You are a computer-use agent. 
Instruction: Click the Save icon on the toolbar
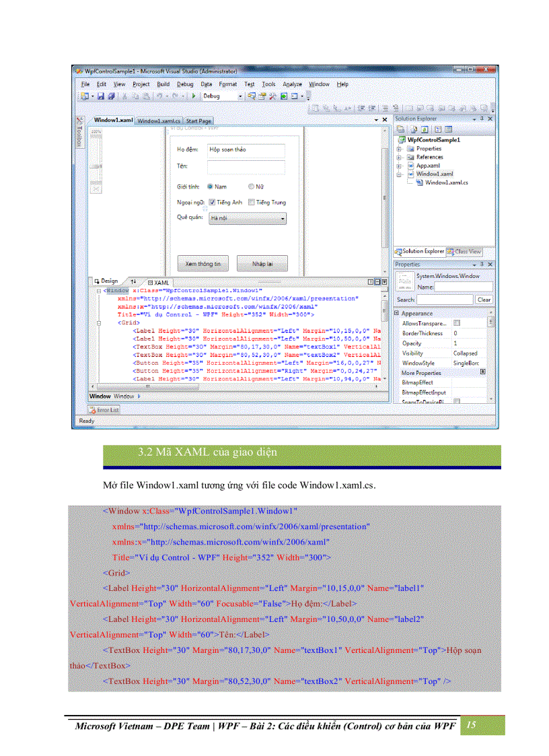[x=101, y=96]
